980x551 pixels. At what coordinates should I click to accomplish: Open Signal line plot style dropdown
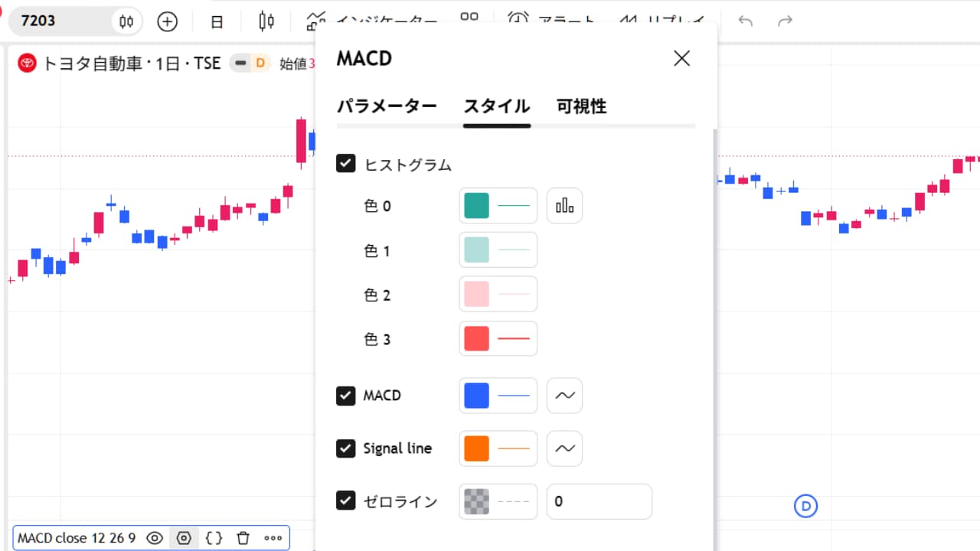[564, 448]
